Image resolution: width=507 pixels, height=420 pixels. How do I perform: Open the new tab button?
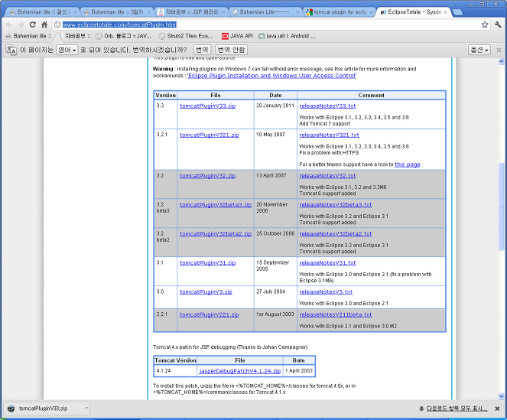(x=457, y=12)
